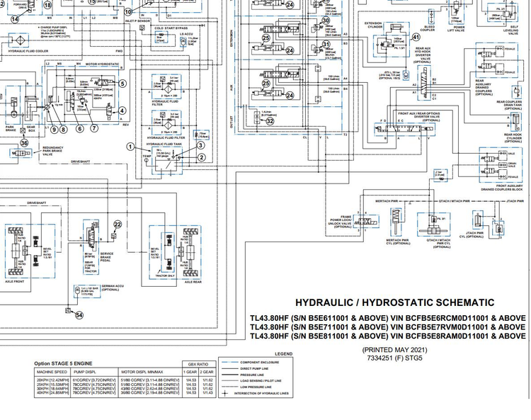531x420 pixels.
Task: Click the '20KPH [12.42MPH]' table cell
Action: pyautogui.click(x=52, y=380)
